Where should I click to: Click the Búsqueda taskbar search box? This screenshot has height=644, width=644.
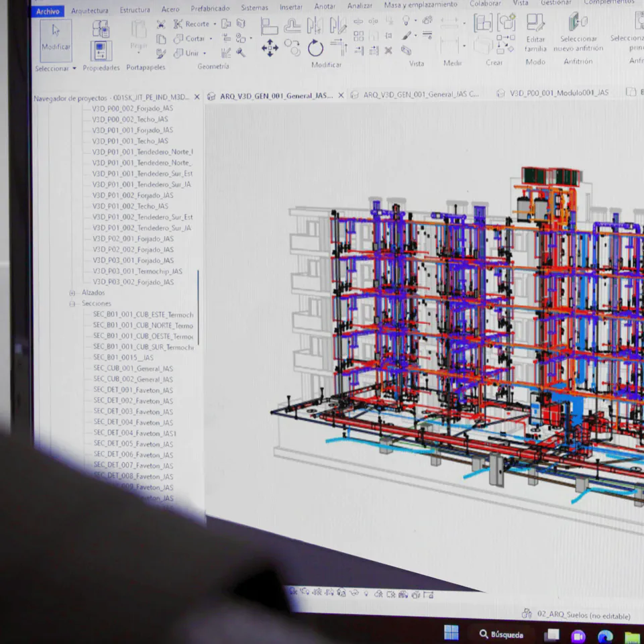coord(501,634)
